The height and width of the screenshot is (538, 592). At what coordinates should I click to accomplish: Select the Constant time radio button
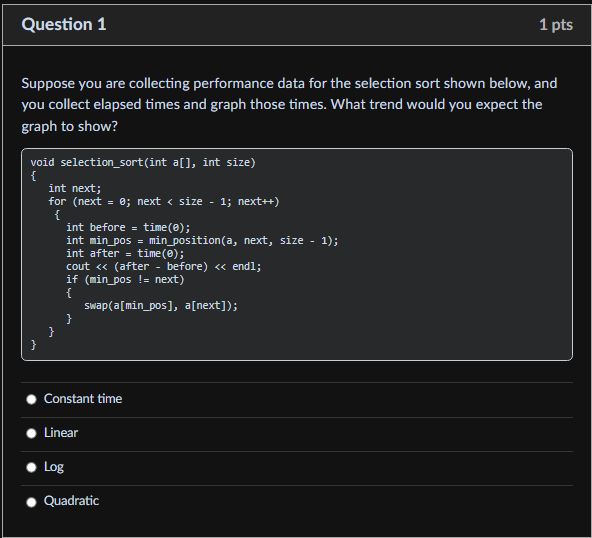click(31, 399)
